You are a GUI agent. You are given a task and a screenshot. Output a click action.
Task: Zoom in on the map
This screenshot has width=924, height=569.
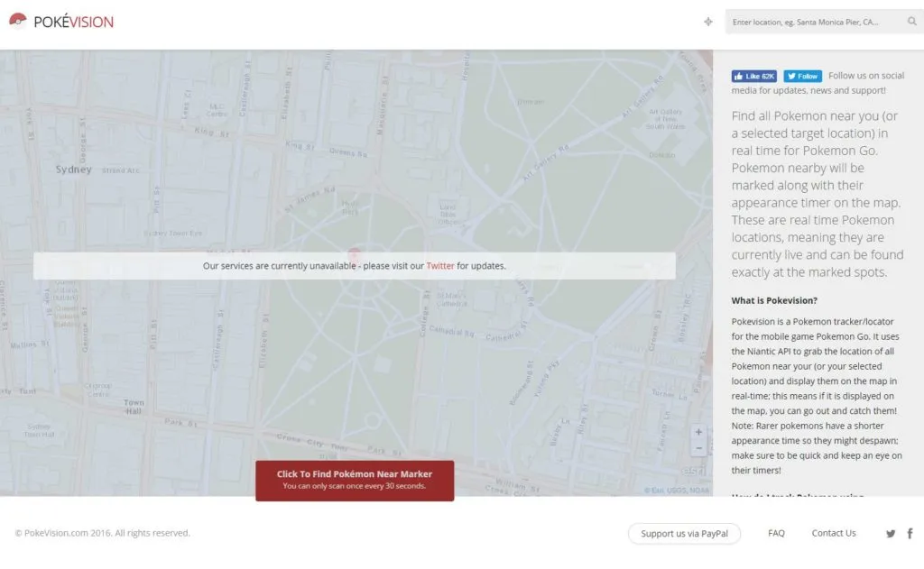[x=698, y=432]
